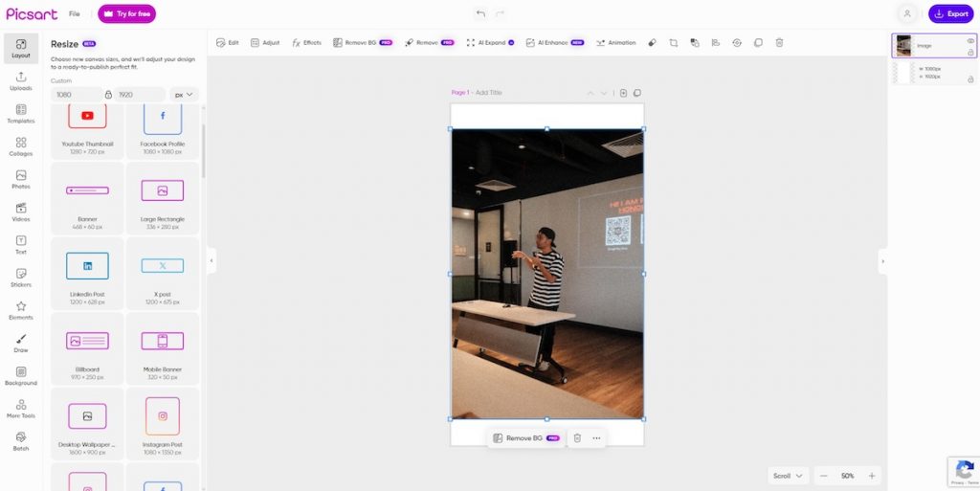Select the Youtube Thumbnail size preset
This screenshot has height=491, width=980.
point(87,132)
